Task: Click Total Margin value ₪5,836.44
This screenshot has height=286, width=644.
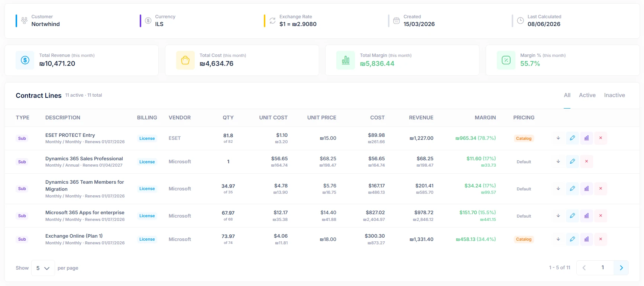Action: (377, 64)
